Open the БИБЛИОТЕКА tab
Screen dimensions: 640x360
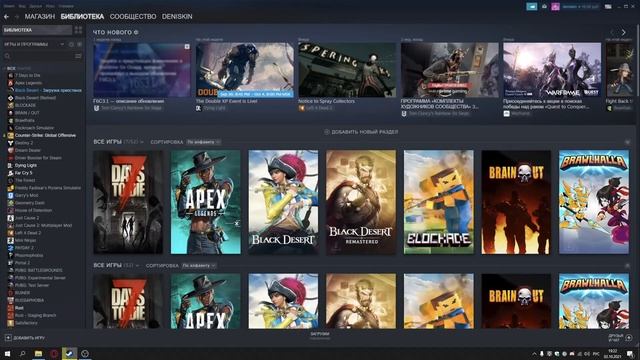[x=82, y=17]
